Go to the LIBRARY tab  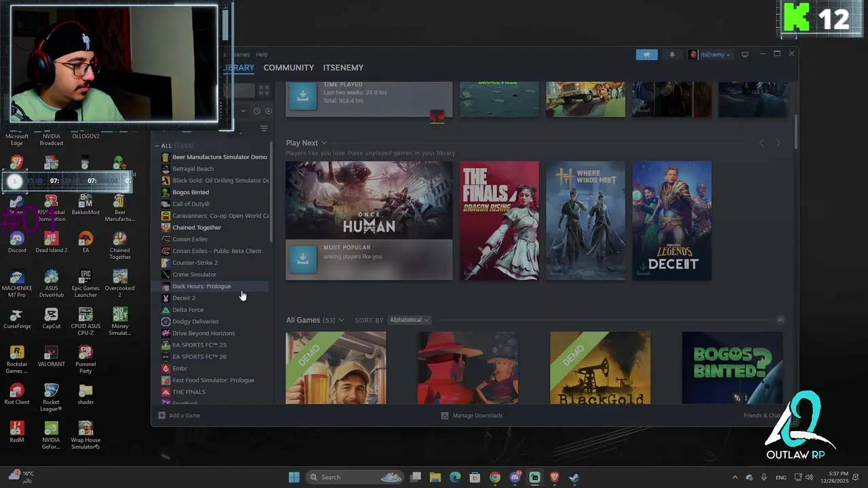click(238, 68)
